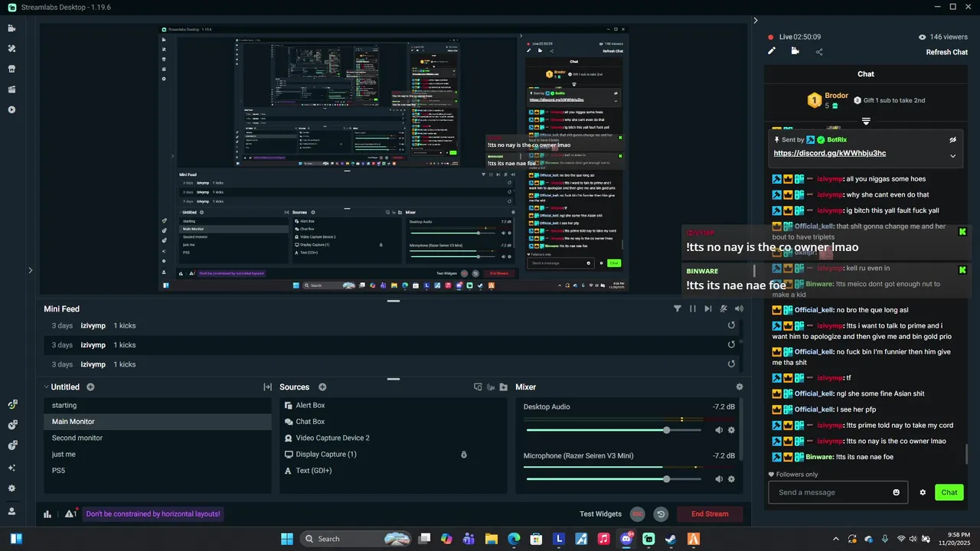Open the discord.gg invite link
The image size is (980, 551).
(x=830, y=153)
